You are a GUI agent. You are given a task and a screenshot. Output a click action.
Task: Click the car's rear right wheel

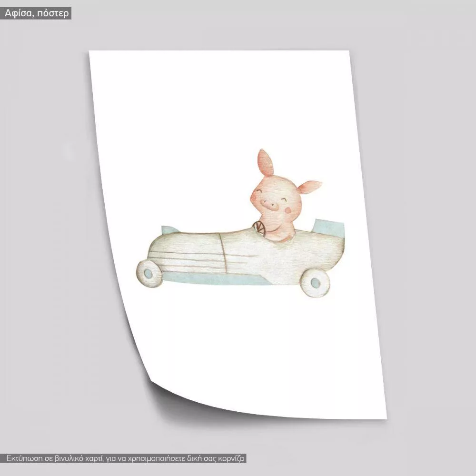316,283
